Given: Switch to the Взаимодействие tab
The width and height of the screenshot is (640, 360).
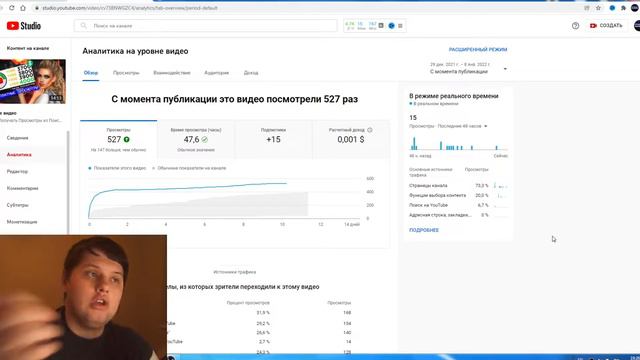Looking at the screenshot, I should tap(172, 73).
